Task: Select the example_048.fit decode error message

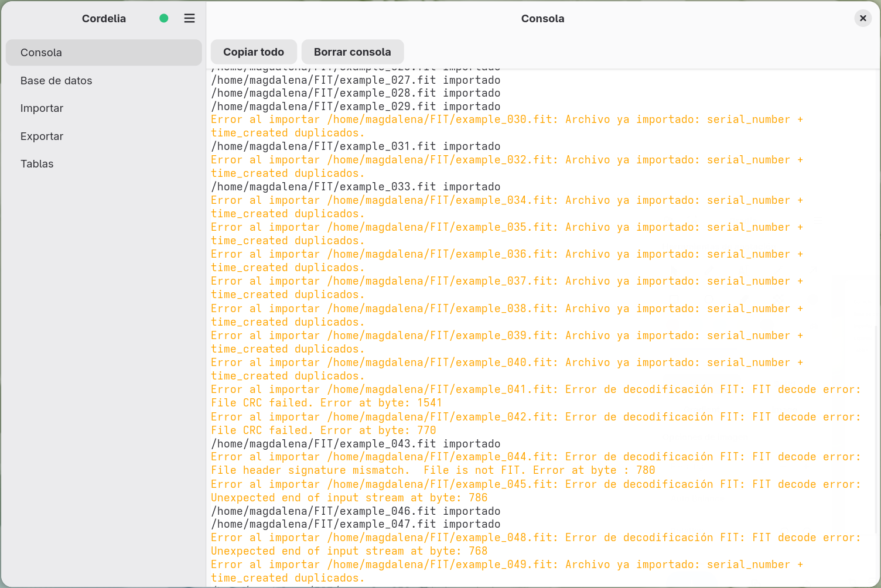Action: click(x=536, y=544)
